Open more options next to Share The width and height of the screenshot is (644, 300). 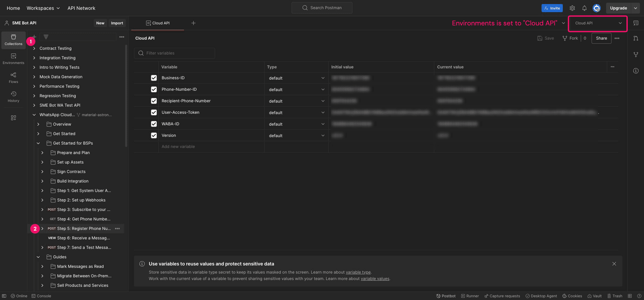coord(617,38)
